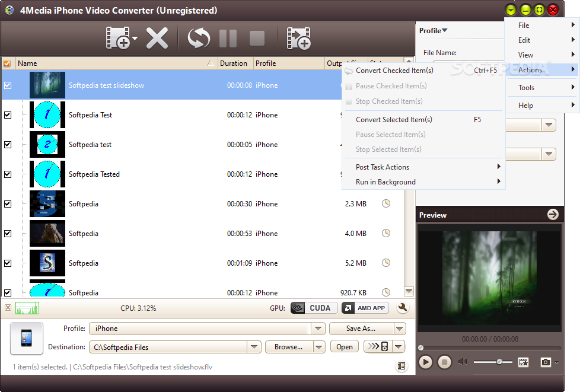
Task: Stop the preview playback
Action: [x=445, y=362]
